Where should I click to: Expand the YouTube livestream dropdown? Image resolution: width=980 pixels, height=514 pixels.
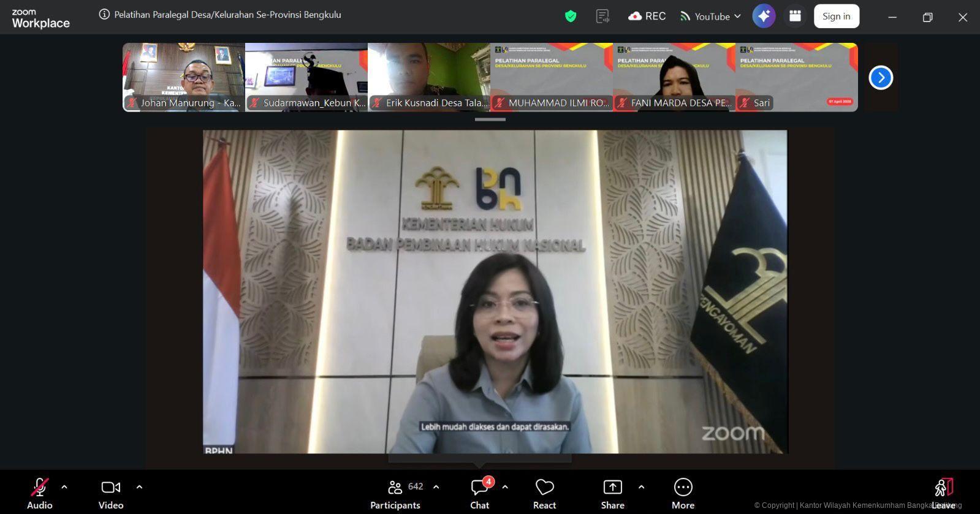tap(711, 17)
